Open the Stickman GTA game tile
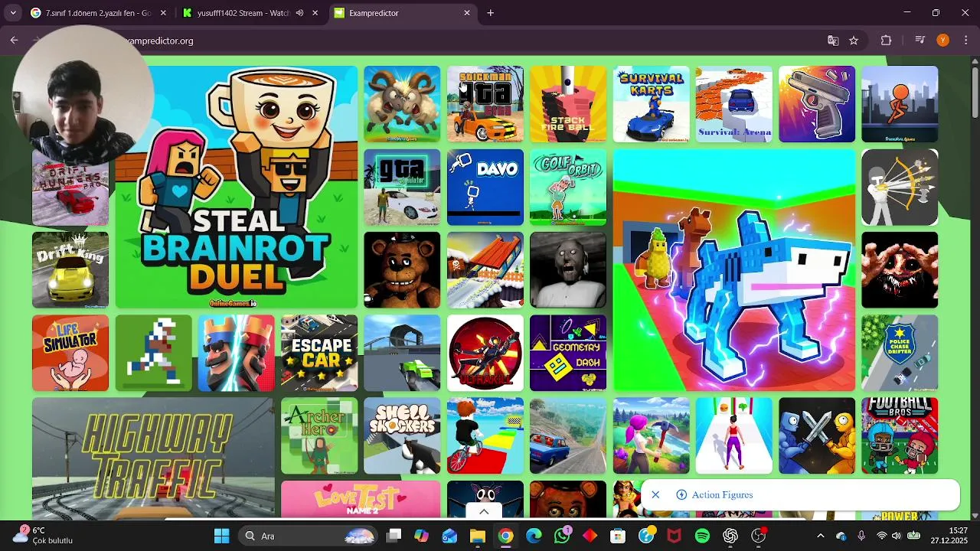This screenshot has height=551, width=980. [x=485, y=104]
